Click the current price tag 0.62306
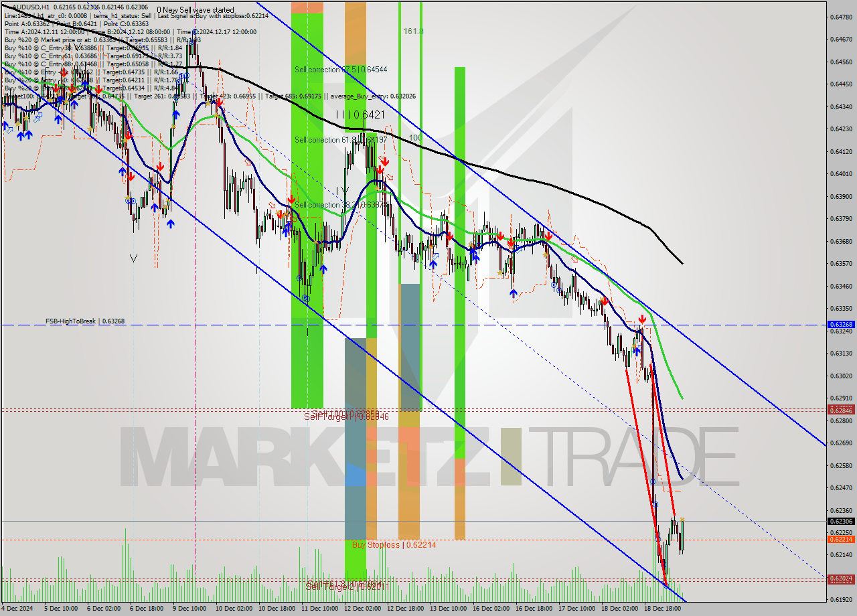Viewport: 857px width, 616px height. [841, 522]
